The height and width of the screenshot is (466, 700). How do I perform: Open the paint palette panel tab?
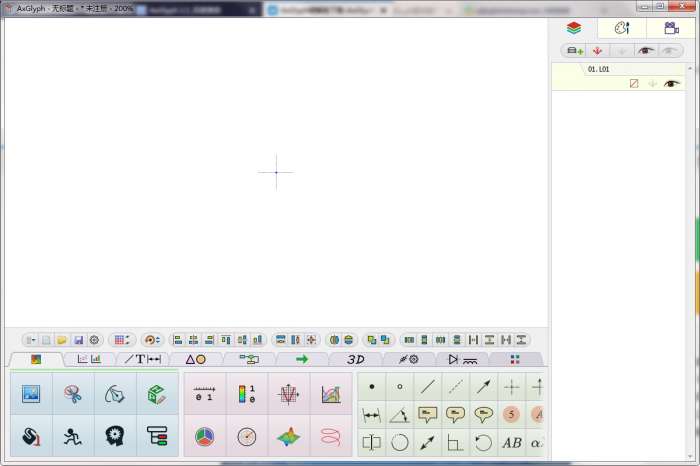pos(621,28)
